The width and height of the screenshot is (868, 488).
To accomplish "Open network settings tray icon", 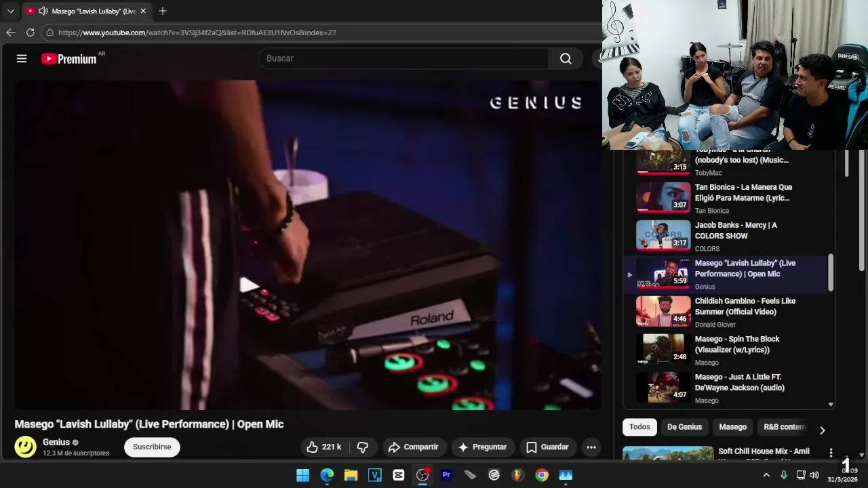I will pos(801,475).
